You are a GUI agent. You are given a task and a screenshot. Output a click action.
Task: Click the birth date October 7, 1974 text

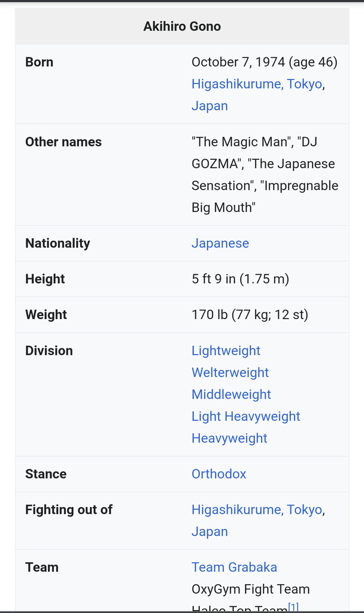(238, 62)
